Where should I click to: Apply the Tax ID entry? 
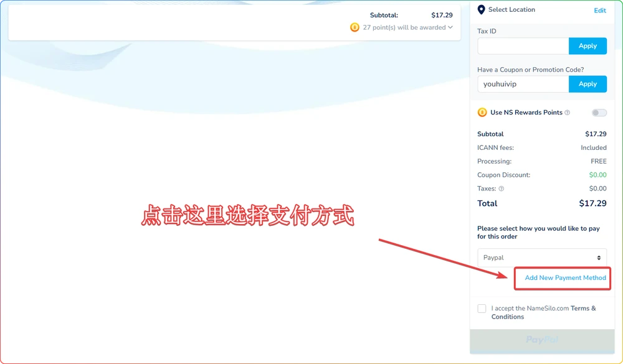587,45
